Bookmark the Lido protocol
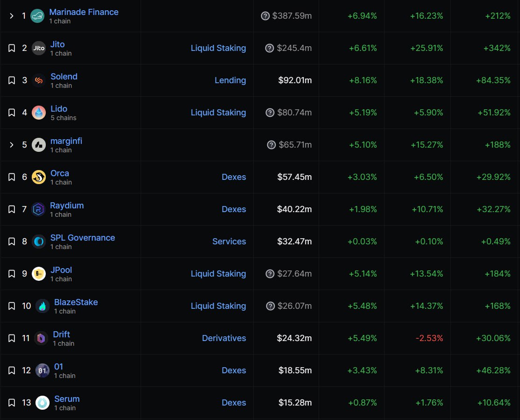This screenshot has height=420, width=520. pos(12,113)
